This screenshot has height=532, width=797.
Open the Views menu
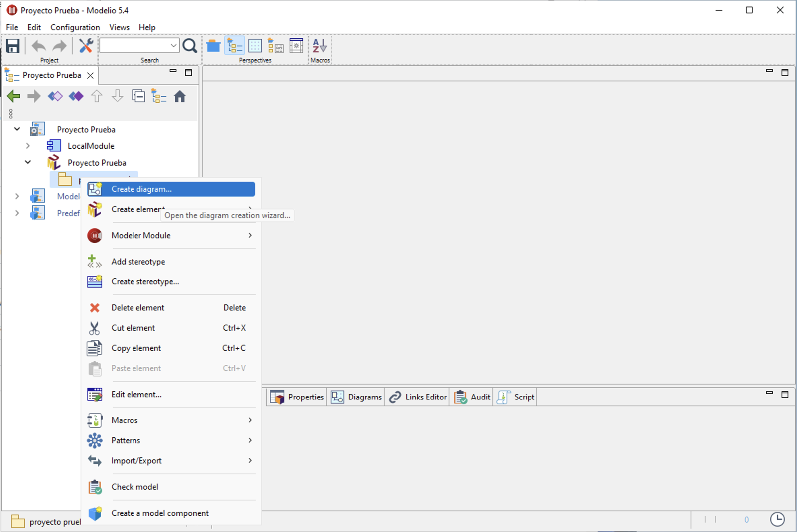tap(119, 27)
